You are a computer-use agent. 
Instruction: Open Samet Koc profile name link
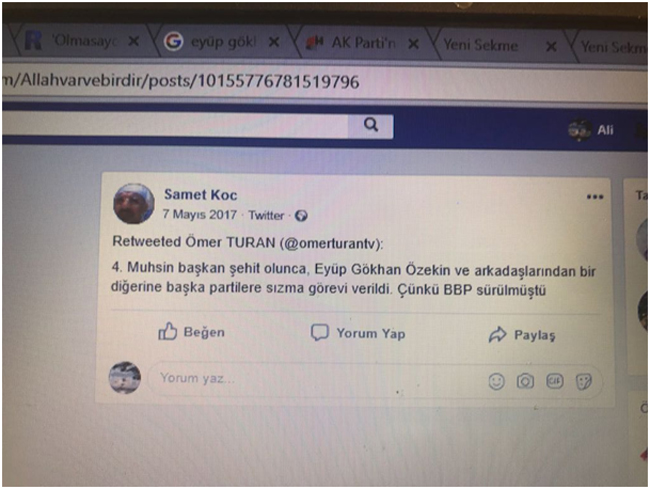pos(201,194)
